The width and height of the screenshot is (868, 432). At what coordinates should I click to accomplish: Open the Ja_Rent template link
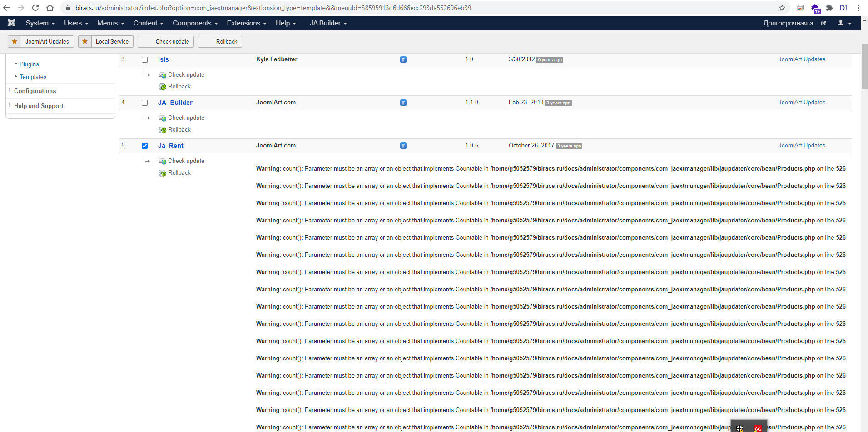[x=171, y=146]
